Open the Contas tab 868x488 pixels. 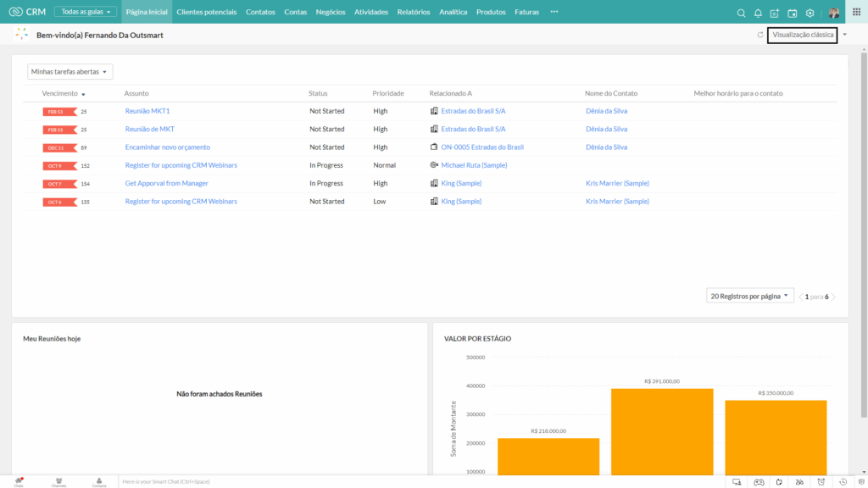pyautogui.click(x=295, y=12)
